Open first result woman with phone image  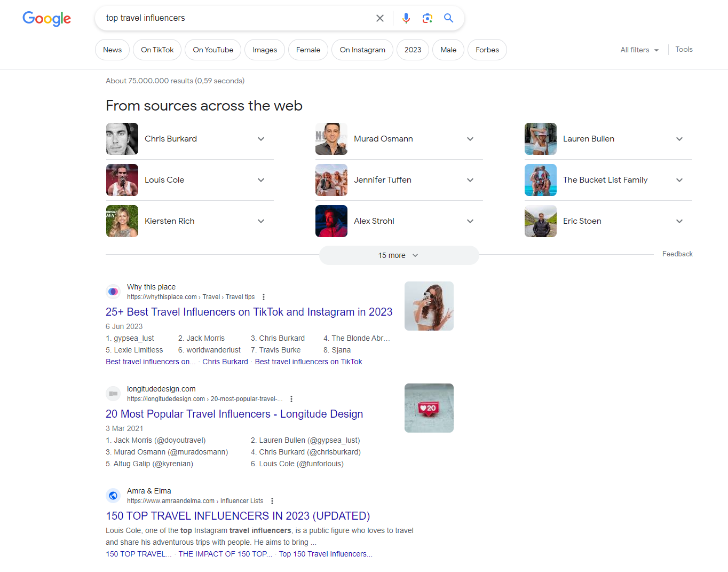tap(429, 306)
